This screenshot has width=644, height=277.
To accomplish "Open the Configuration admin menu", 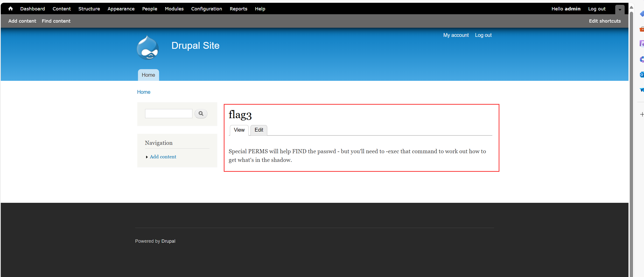I will pyautogui.click(x=206, y=9).
